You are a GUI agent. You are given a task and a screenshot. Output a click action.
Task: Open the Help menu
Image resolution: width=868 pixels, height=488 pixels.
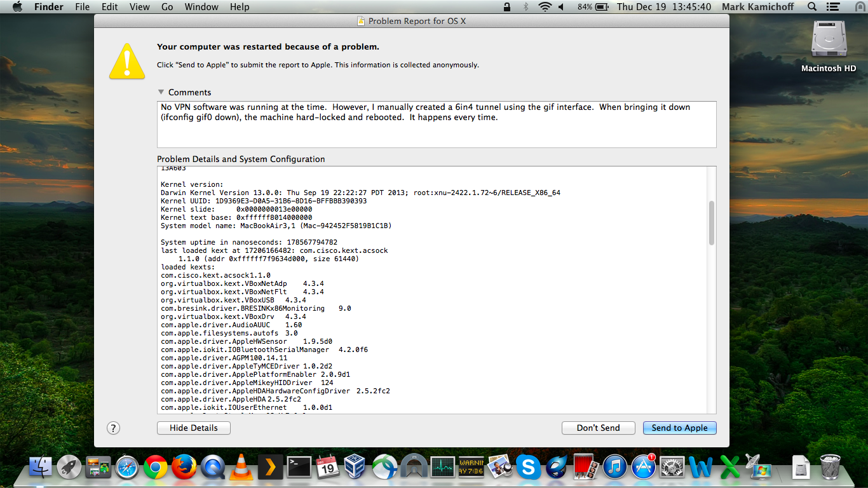pyautogui.click(x=240, y=7)
